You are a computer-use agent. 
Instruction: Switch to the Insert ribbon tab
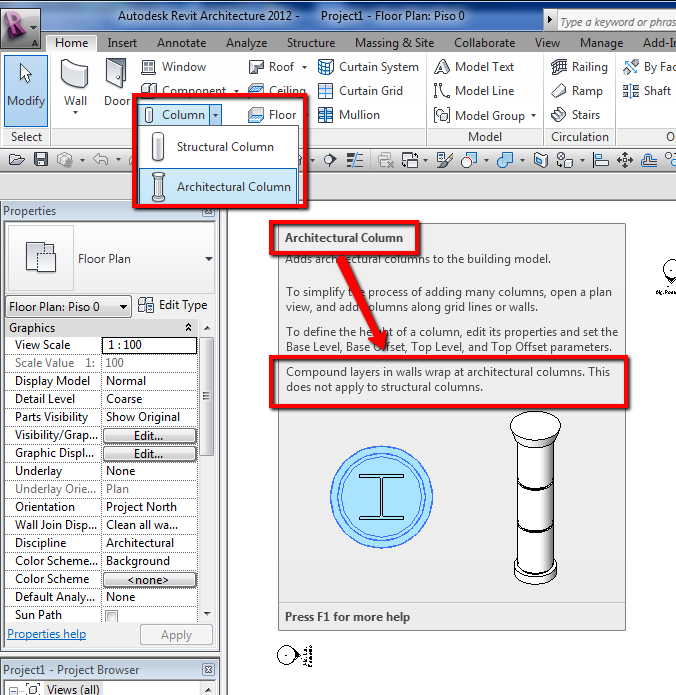122,43
